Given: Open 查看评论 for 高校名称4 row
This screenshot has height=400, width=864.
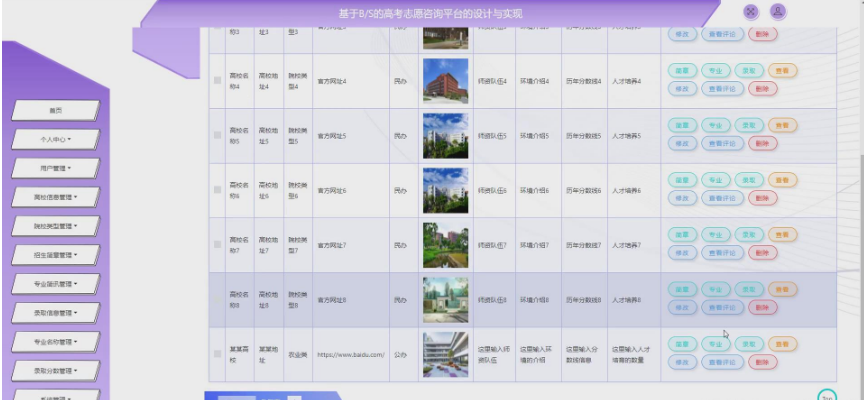Looking at the screenshot, I should (x=722, y=89).
